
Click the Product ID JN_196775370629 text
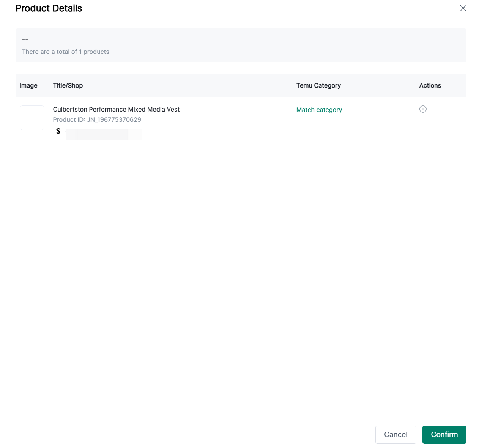pyautogui.click(x=97, y=119)
